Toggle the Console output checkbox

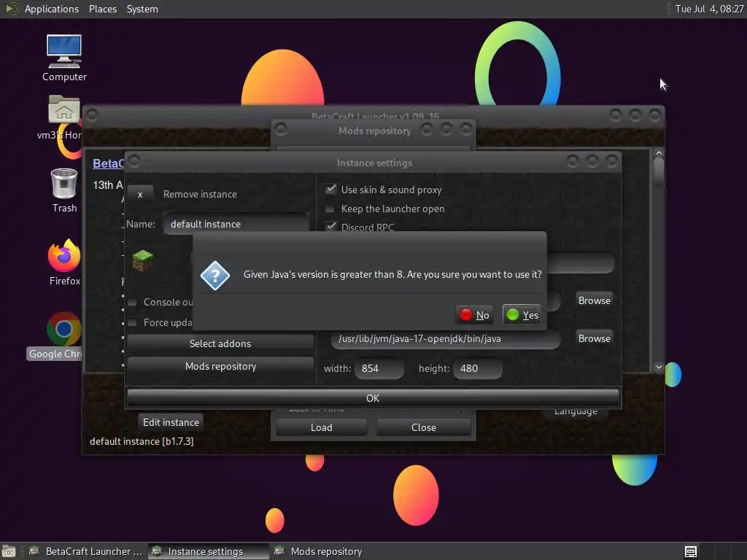point(133,302)
